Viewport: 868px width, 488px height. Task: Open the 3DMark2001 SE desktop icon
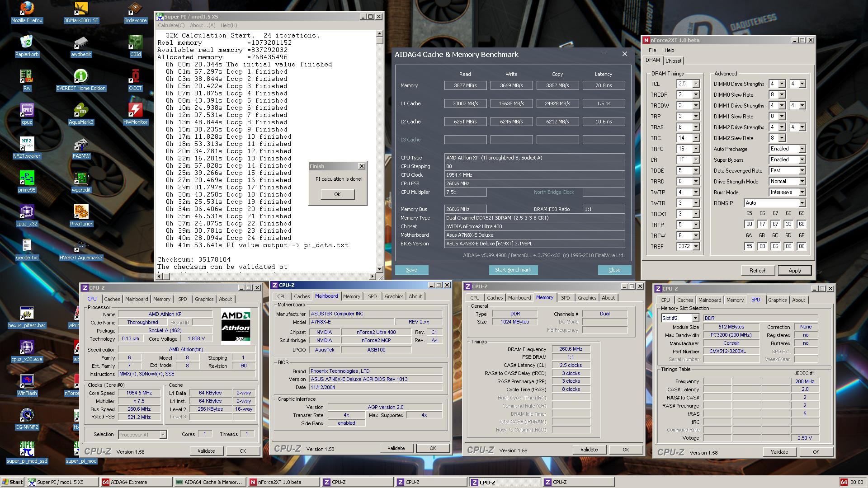click(81, 9)
